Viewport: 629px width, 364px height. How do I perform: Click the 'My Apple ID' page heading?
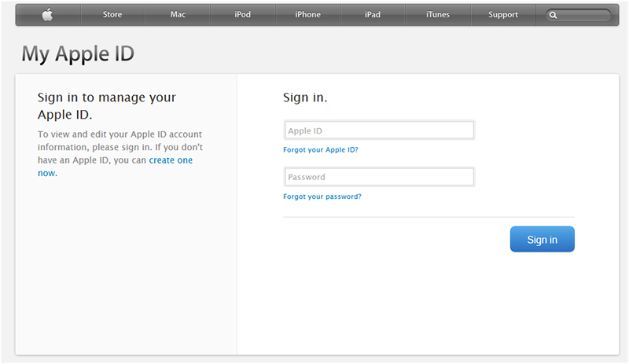pyautogui.click(x=78, y=53)
